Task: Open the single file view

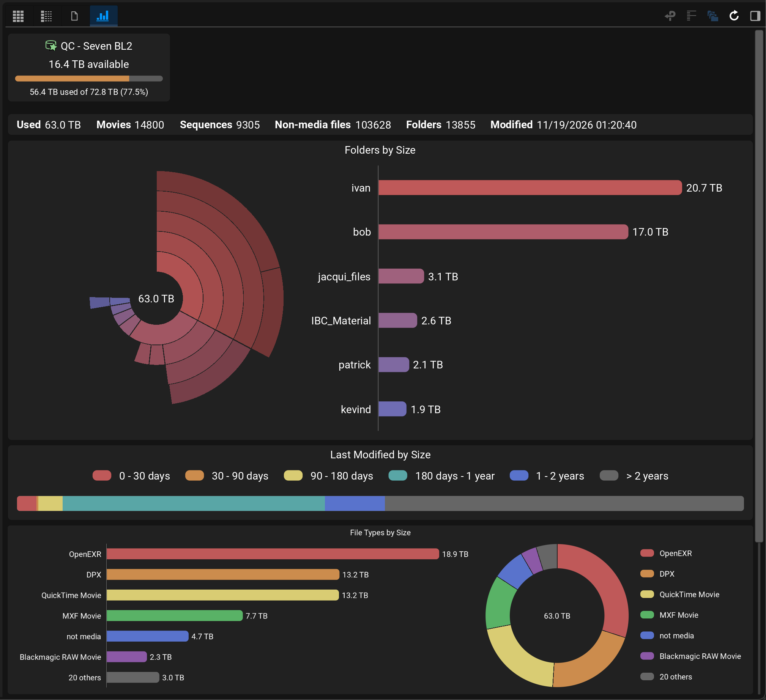Action: (74, 16)
